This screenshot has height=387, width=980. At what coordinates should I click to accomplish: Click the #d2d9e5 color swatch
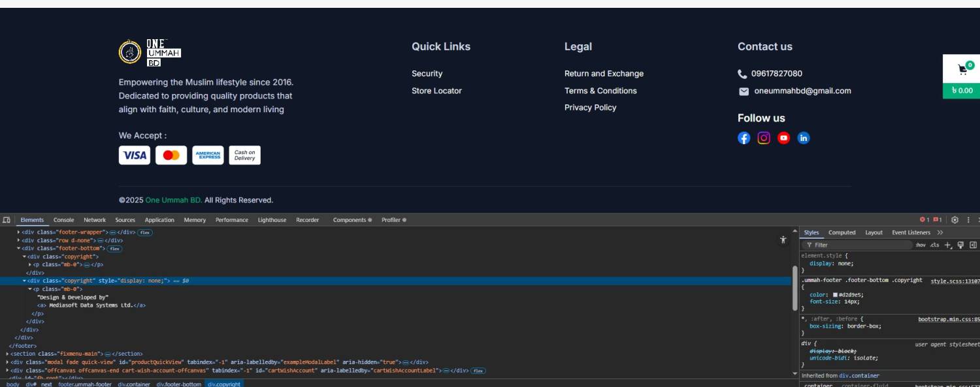[835, 295]
